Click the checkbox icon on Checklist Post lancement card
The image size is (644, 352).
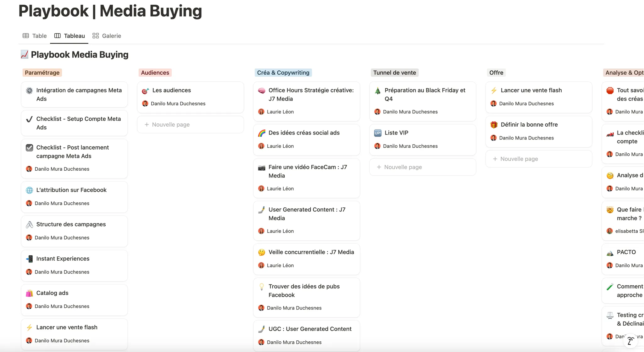point(29,148)
